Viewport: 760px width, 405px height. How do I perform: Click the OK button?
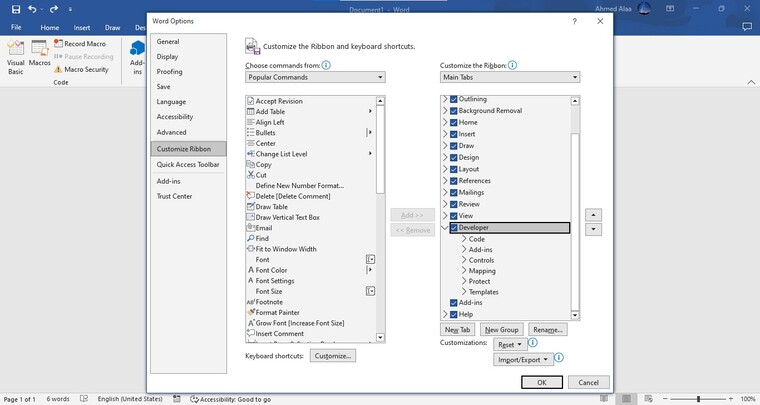click(542, 382)
